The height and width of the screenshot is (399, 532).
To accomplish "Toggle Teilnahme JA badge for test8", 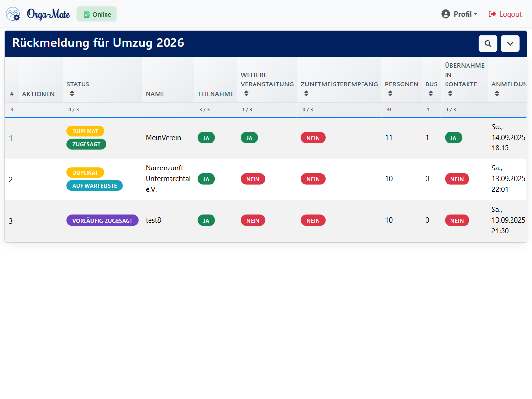I will (206, 220).
